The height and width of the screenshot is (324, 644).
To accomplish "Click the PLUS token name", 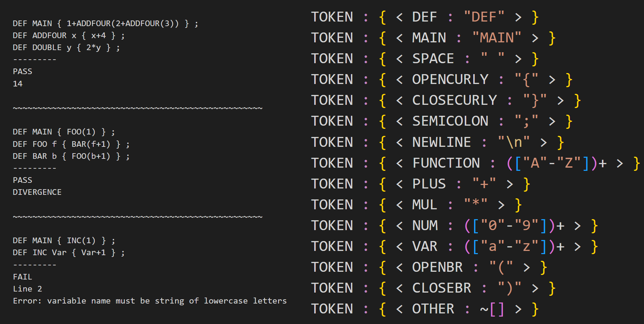I will (429, 184).
